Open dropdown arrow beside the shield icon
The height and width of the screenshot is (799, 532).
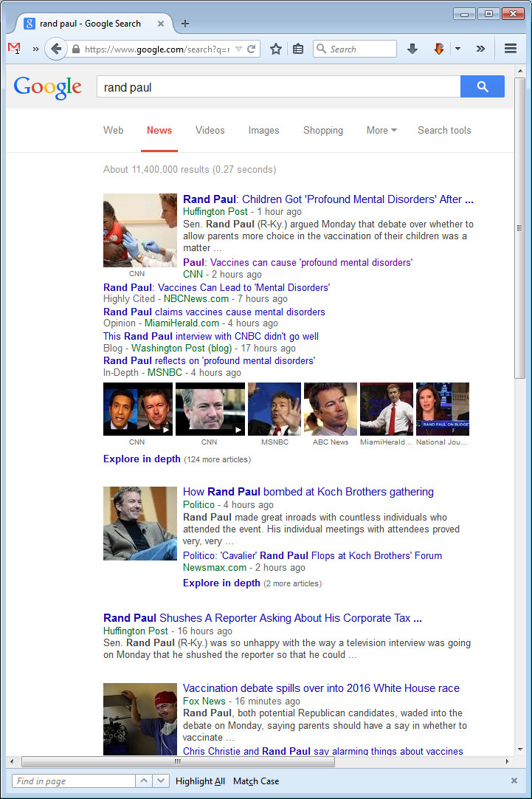[457, 49]
